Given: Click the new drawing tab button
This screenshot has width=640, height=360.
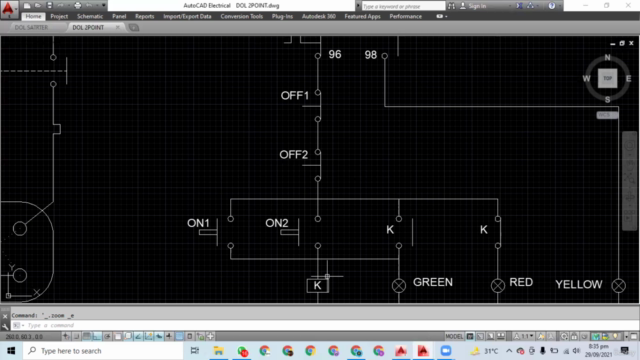Looking at the screenshot, I should pyautogui.click(x=133, y=27).
